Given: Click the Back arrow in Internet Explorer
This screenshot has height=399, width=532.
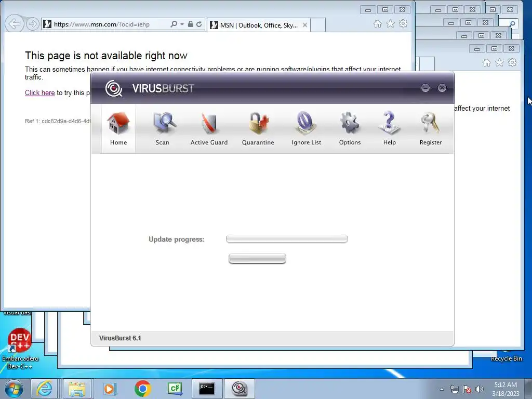Looking at the screenshot, I should 15,24.
